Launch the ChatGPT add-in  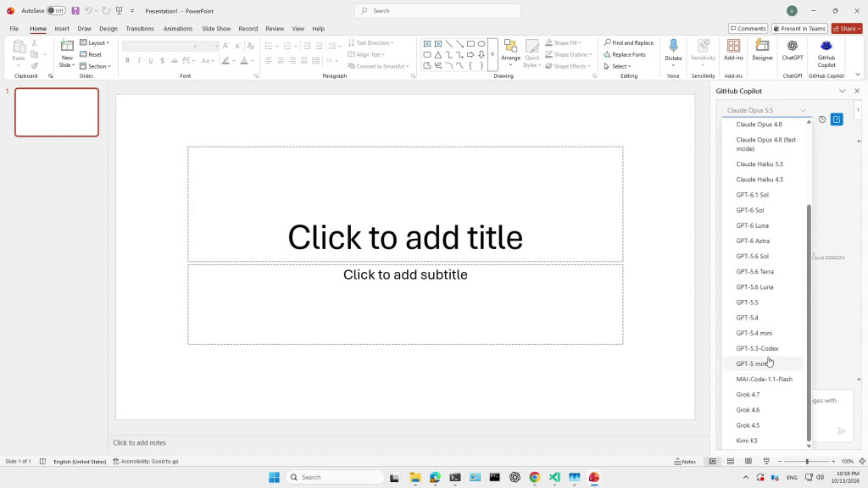click(793, 50)
